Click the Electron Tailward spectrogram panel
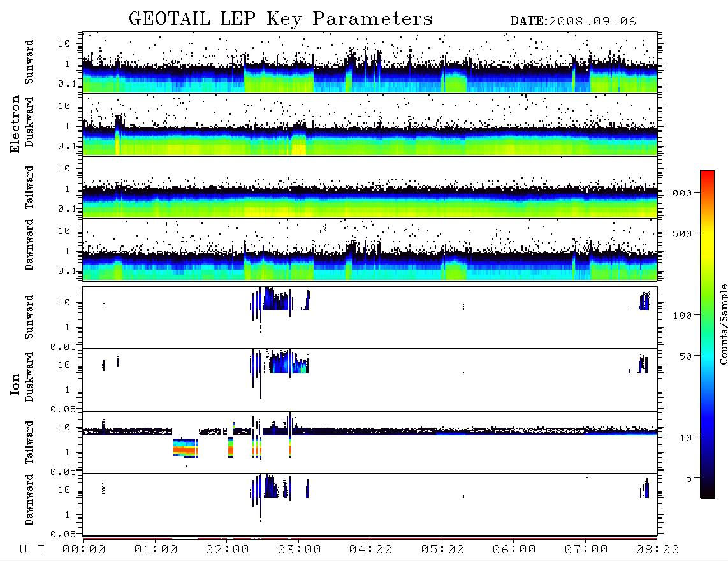 (370, 187)
